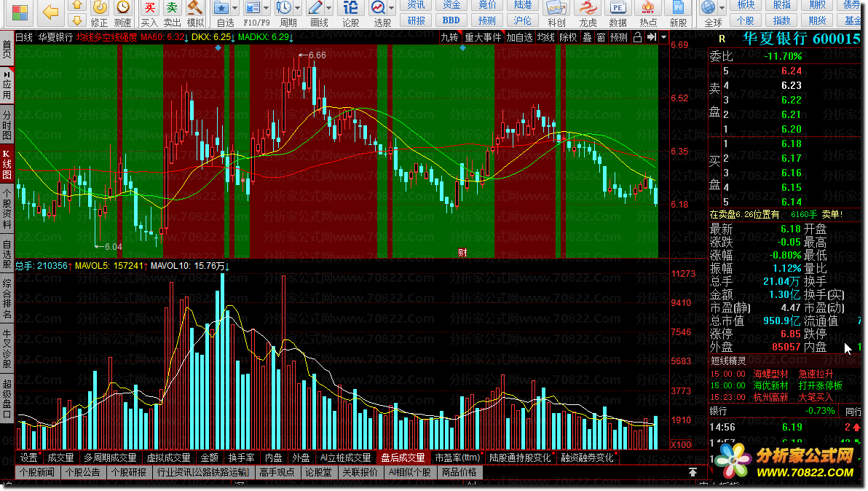The height and width of the screenshot is (491, 868).
Task: Go back with the yellow left arrow
Action: 51,12
